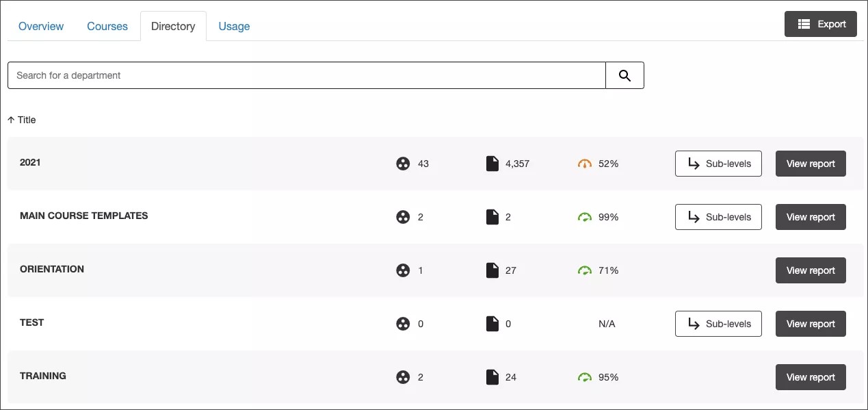Image resolution: width=868 pixels, height=410 pixels.
Task: Click the document icon on the TRAINING row
Action: 493,376
